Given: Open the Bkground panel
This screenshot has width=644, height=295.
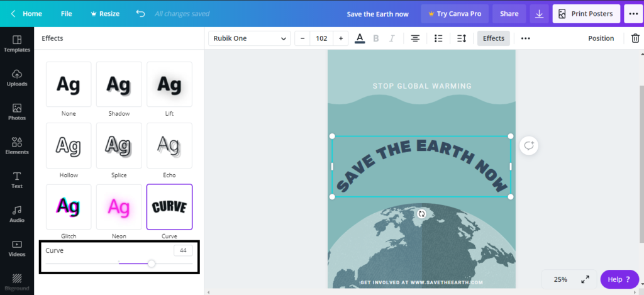Looking at the screenshot, I should [17, 282].
